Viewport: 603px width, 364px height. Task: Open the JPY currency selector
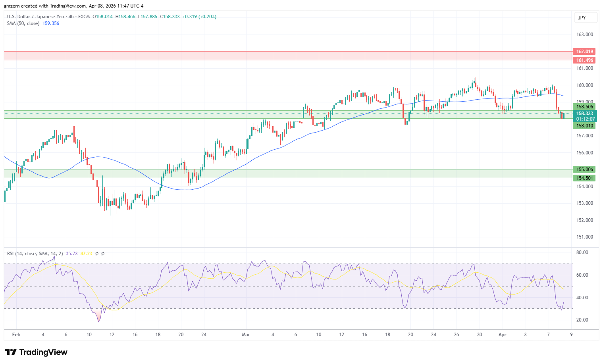tap(586, 18)
